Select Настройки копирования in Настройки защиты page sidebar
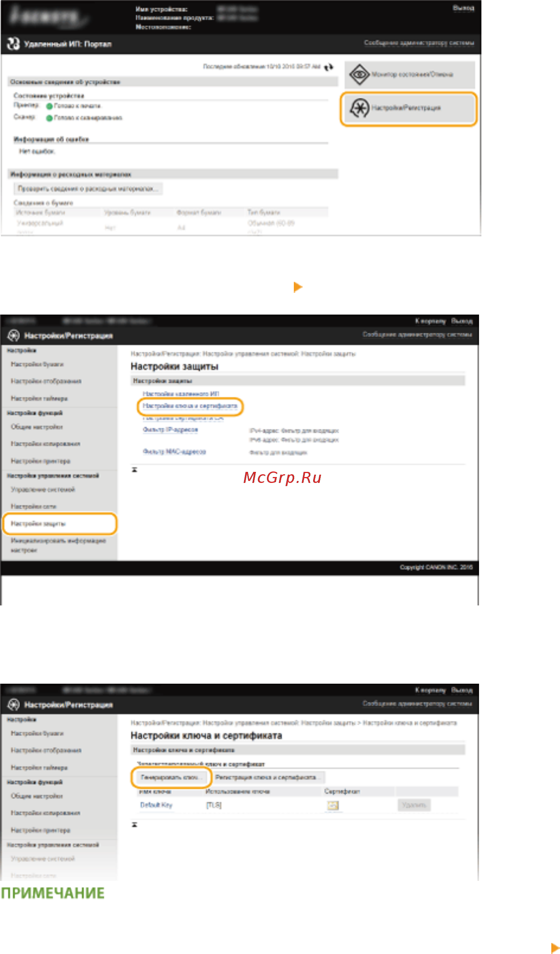The width and height of the screenshot is (560, 954). point(45,444)
